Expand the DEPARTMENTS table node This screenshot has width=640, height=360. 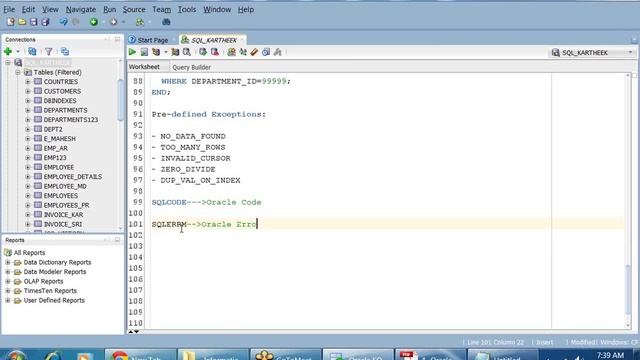[28, 110]
